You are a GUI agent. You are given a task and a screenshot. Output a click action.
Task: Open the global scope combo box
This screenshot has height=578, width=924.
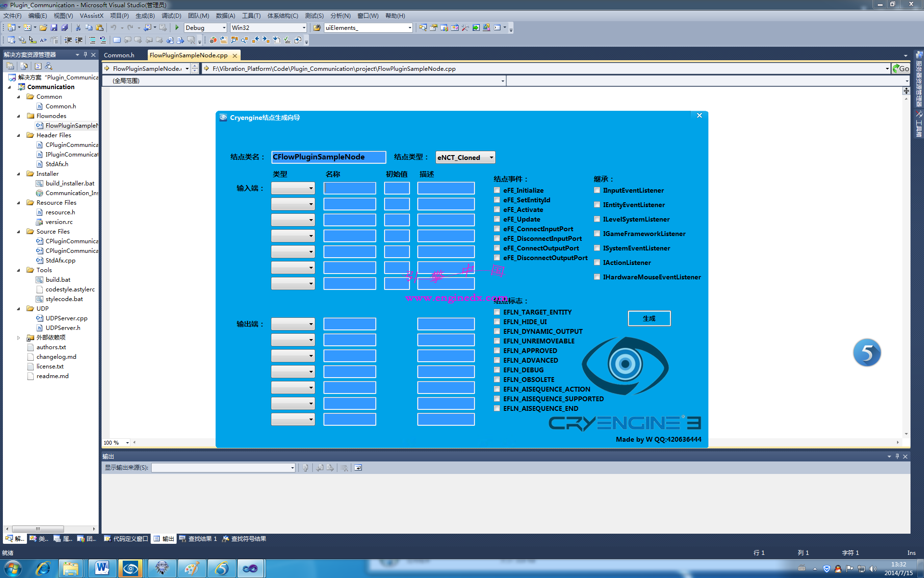[304, 81]
